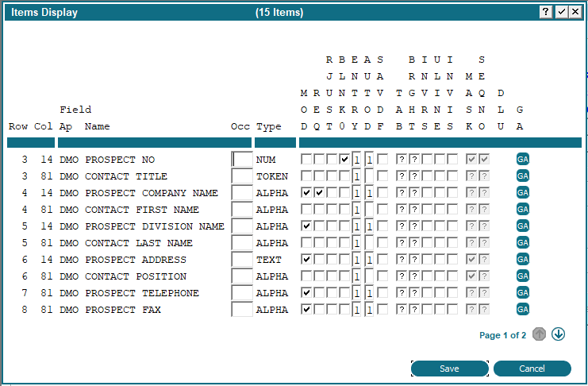Select PROSPECT FAX field name
Viewport: 588px width, 386px height.
point(123,310)
